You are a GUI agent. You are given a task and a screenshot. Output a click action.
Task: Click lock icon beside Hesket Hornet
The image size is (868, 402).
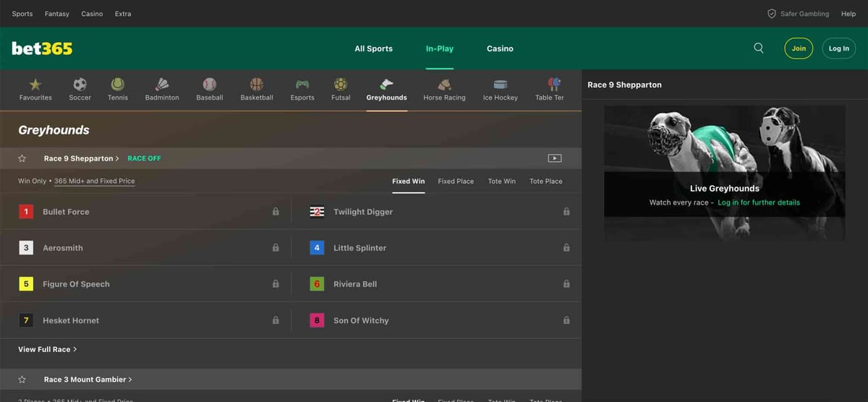276,320
